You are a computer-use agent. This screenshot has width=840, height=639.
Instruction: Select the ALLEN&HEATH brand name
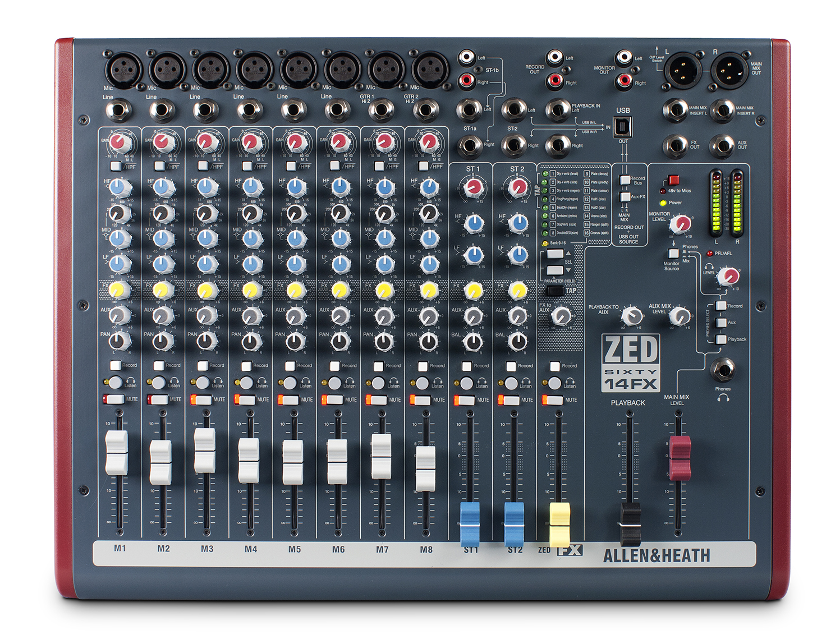pyautogui.click(x=657, y=555)
